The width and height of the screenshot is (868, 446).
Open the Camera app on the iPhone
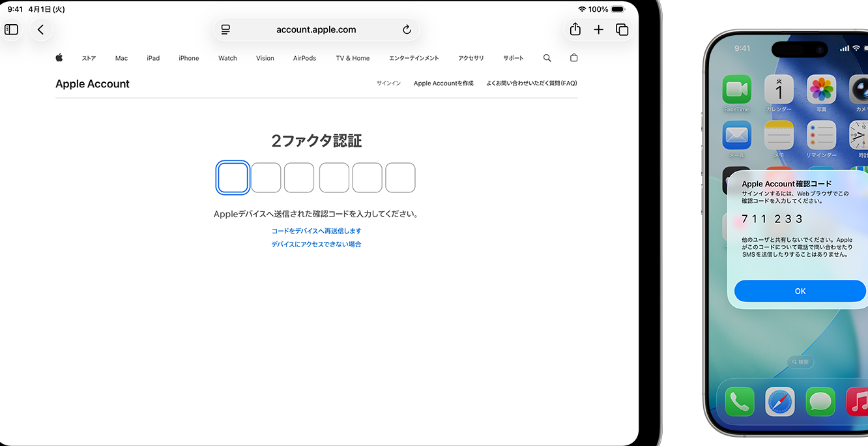click(859, 89)
